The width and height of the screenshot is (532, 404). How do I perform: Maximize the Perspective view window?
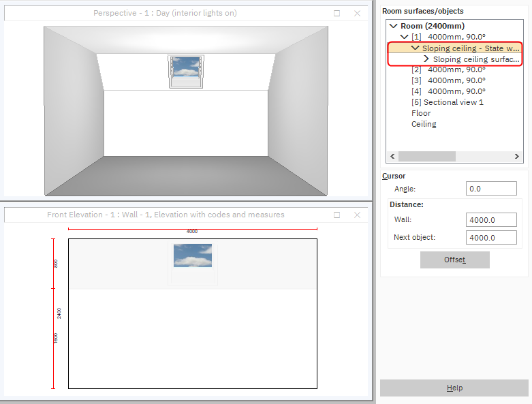337,13
